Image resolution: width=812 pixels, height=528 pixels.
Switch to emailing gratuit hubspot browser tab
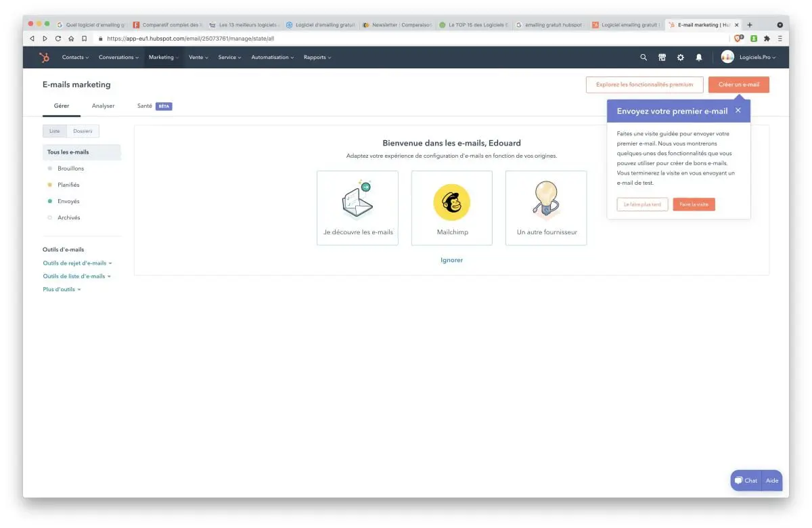tap(550, 25)
